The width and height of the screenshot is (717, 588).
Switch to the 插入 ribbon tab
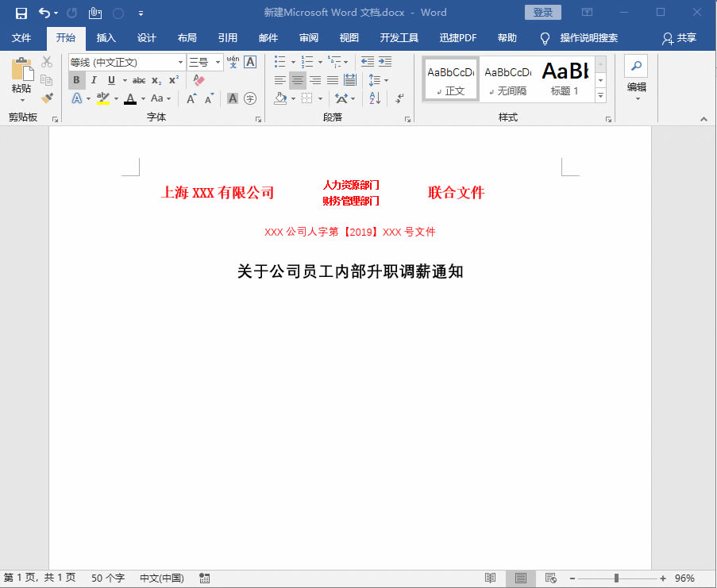click(106, 37)
